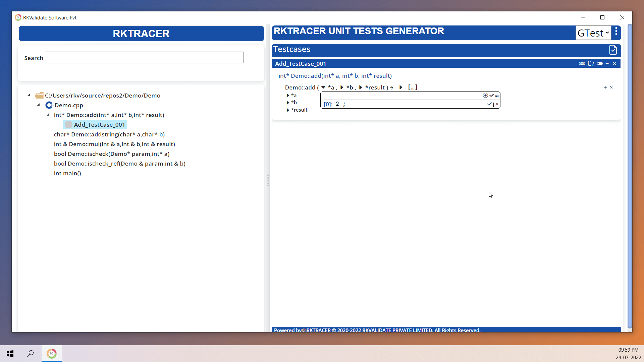Click the RKValidate window title icon
The image size is (644, 362).
tap(18, 17)
